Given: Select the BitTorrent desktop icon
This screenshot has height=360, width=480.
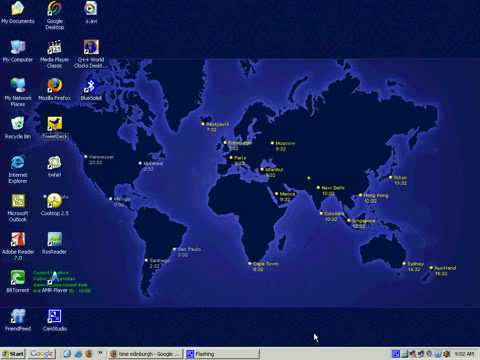Looking at the screenshot, I should (x=18, y=282).
